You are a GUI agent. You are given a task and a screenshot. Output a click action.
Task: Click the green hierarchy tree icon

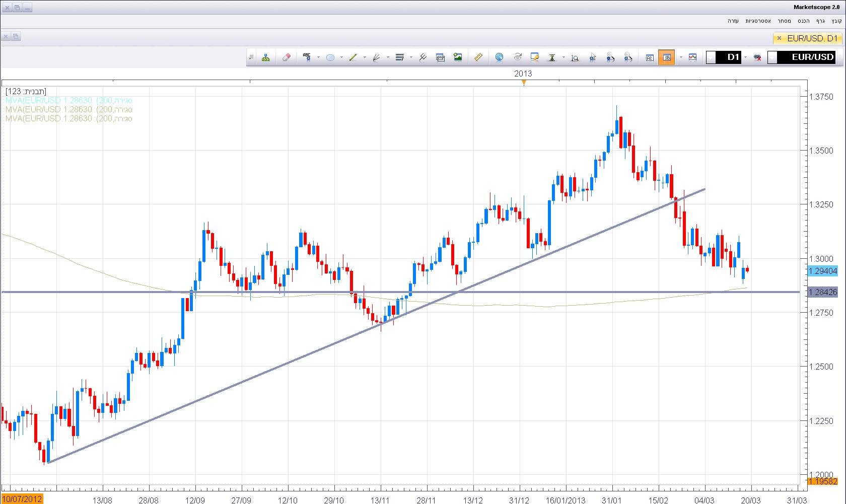click(266, 57)
